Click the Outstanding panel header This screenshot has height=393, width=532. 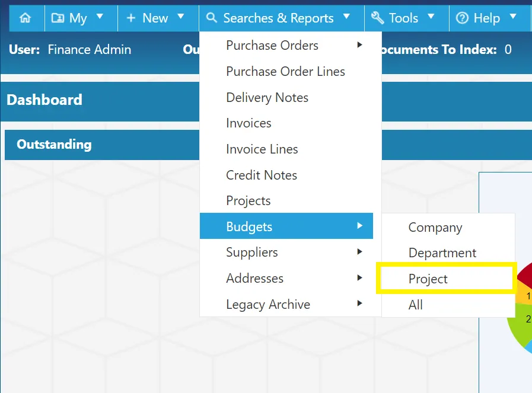coord(54,145)
